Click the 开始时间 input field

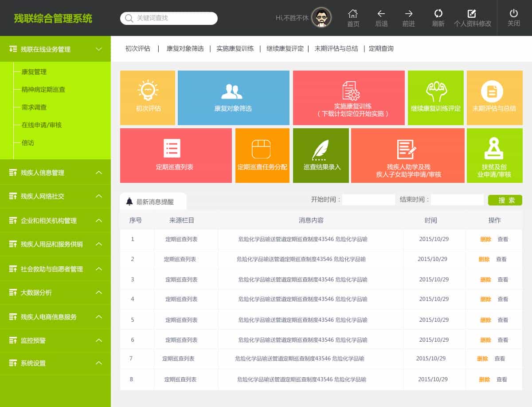(368, 200)
